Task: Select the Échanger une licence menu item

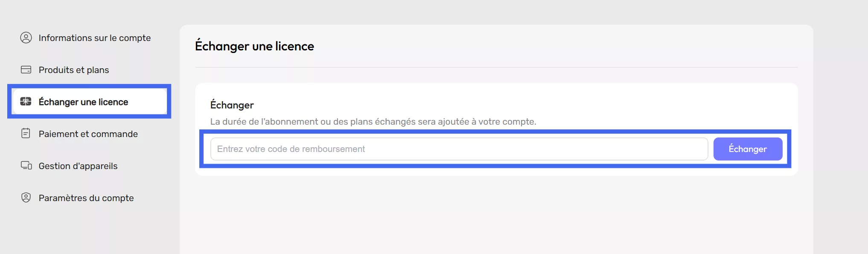Action: pos(90,102)
